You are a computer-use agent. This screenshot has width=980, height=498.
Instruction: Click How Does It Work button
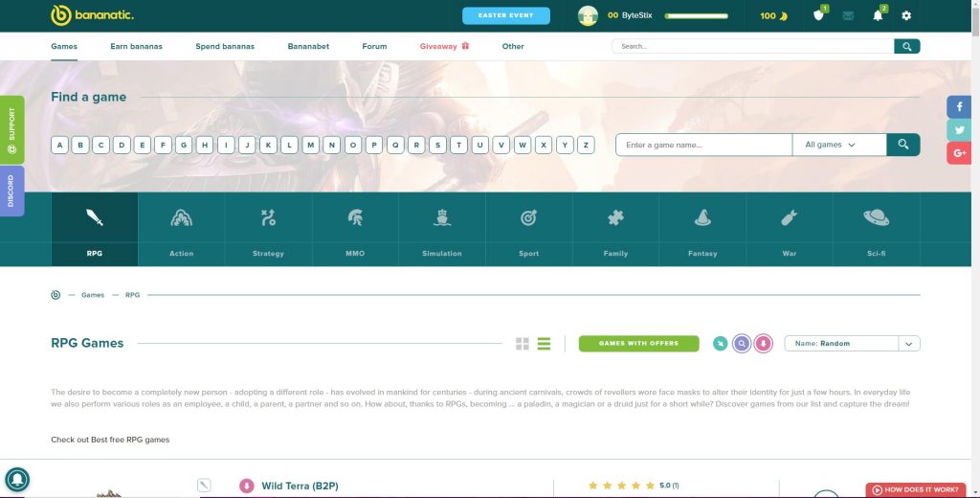pos(916,490)
